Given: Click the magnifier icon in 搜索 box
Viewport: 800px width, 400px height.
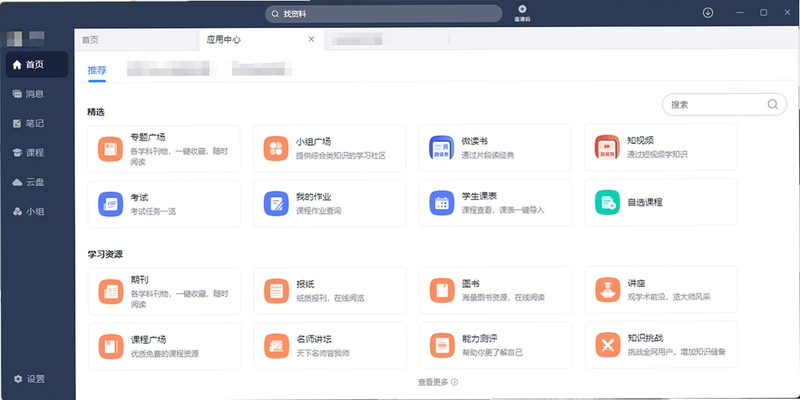Looking at the screenshot, I should pos(772,104).
